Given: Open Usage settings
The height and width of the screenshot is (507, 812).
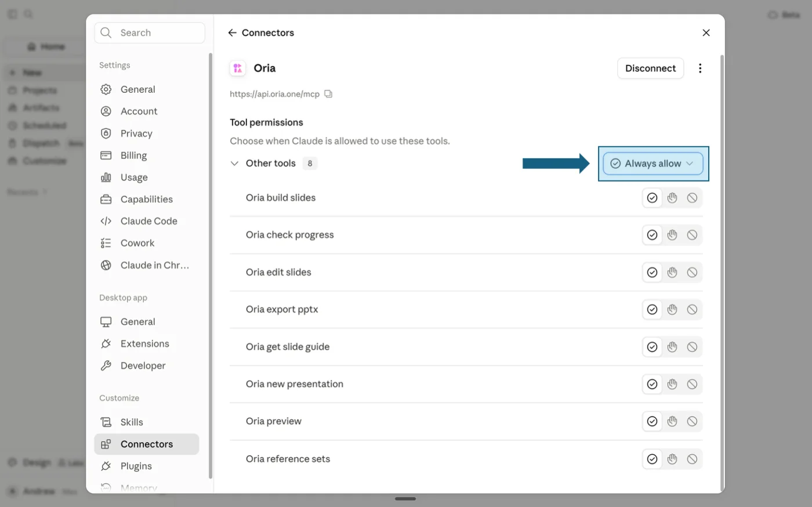Looking at the screenshot, I should [147, 178].
